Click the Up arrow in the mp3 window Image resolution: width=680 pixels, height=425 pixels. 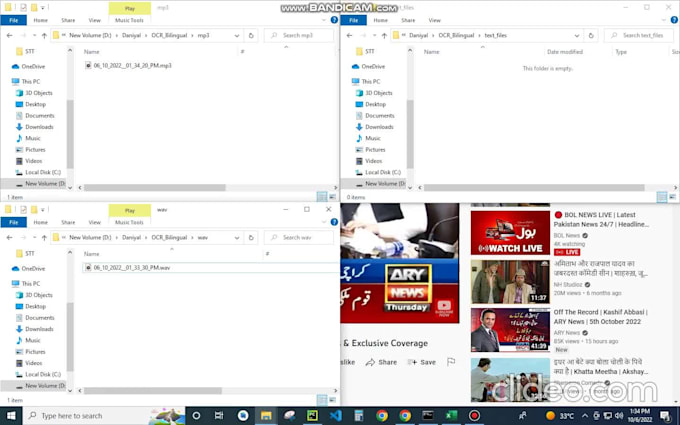(x=44, y=36)
